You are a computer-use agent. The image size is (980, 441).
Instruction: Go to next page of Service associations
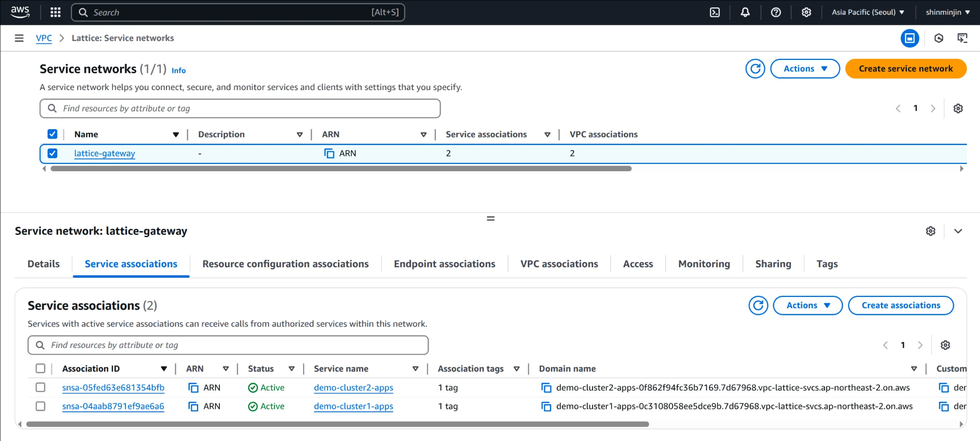[920, 345]
